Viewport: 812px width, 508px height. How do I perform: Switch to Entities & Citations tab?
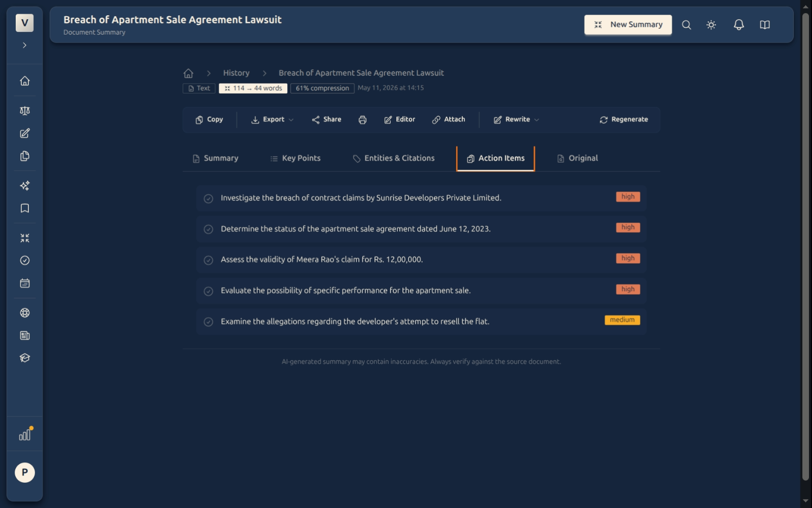394,158
